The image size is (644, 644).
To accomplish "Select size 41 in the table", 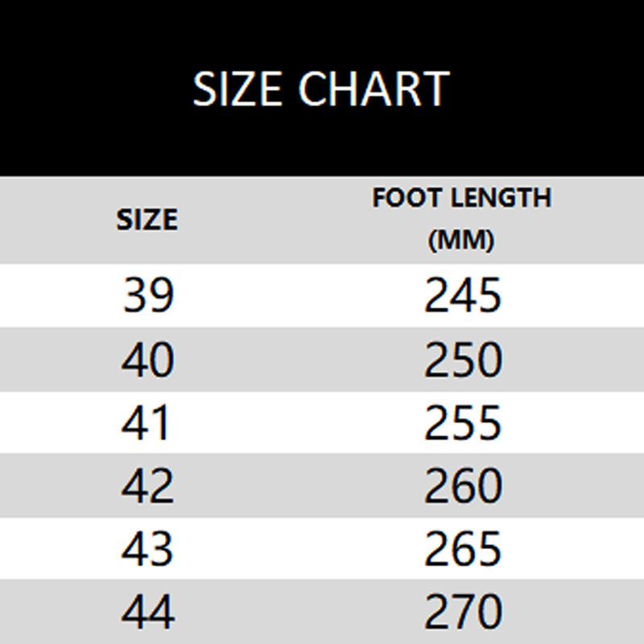I will [148, 423].
